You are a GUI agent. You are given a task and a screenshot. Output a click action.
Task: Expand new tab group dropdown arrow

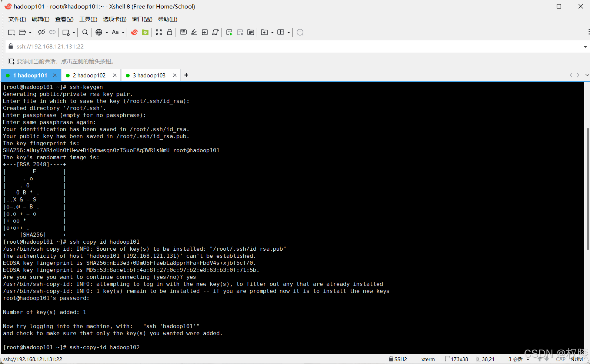272,33
